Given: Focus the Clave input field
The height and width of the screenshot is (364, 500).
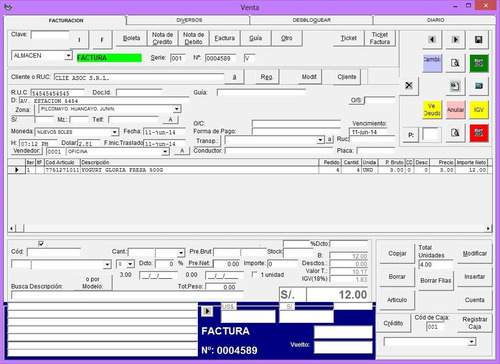Looking at the screenshot, I should 50,35.
